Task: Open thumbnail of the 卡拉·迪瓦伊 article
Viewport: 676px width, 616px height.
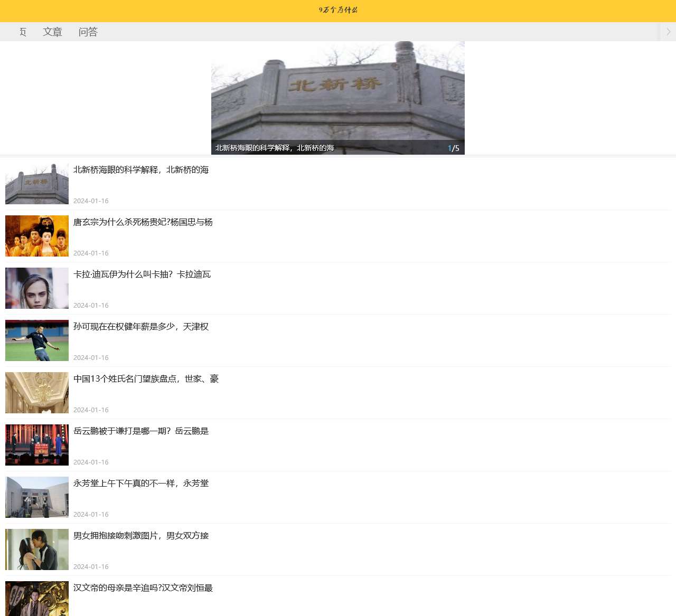Action: 37,288
